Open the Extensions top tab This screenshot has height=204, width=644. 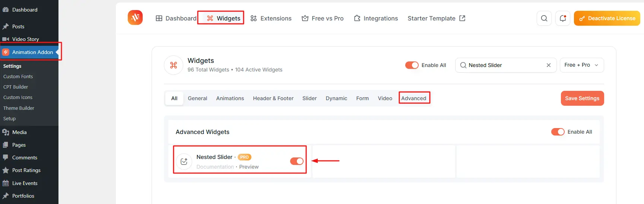click(271, 18)
